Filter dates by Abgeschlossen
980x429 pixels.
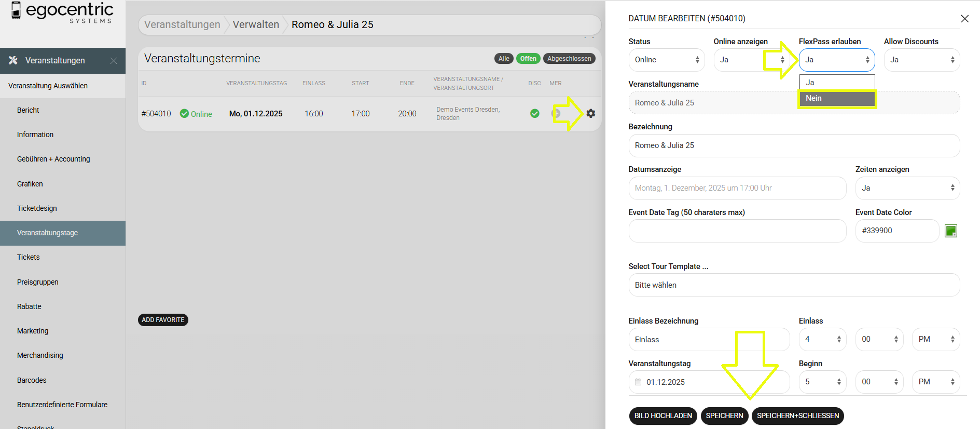click(569, 59)
